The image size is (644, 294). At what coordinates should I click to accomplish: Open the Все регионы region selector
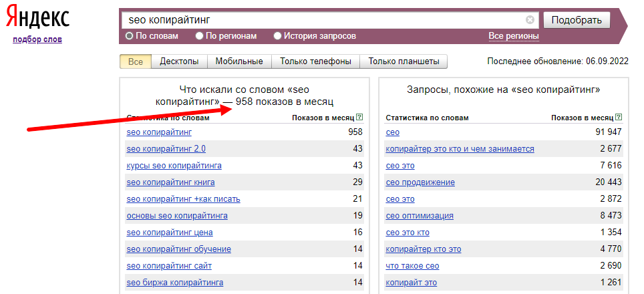pyautogui.click(x=513, y=36)
